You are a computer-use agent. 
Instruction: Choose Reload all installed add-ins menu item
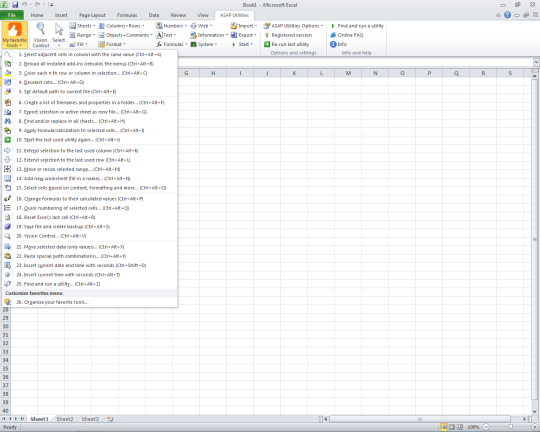point(90,64)
